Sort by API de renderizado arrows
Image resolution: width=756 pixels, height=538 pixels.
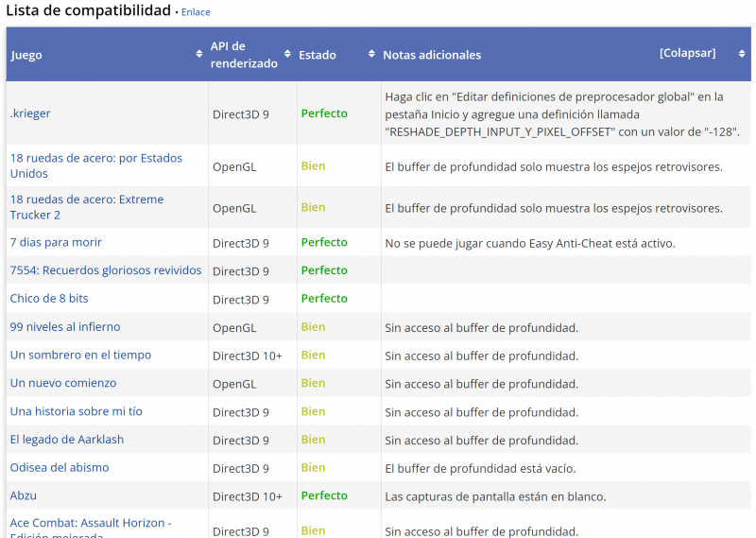287,55
